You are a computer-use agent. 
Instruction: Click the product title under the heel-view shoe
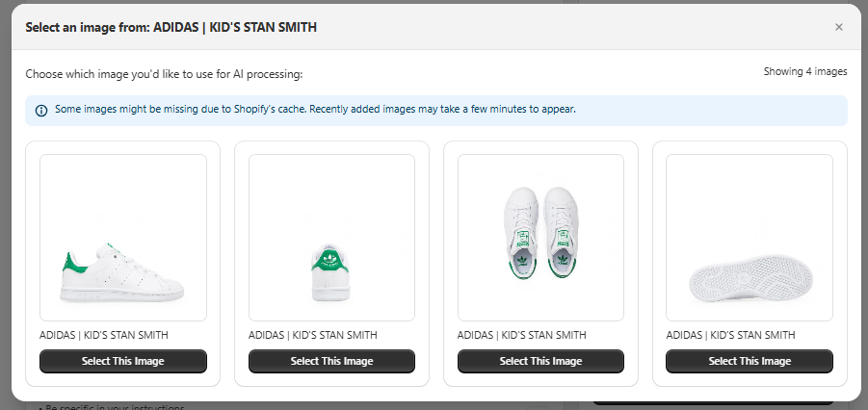click(313, 335)
